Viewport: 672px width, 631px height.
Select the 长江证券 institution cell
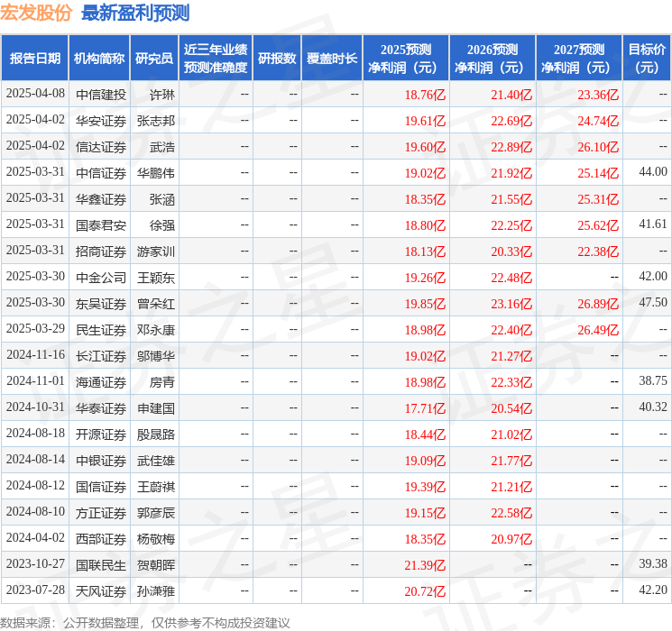tap(101, 356)
